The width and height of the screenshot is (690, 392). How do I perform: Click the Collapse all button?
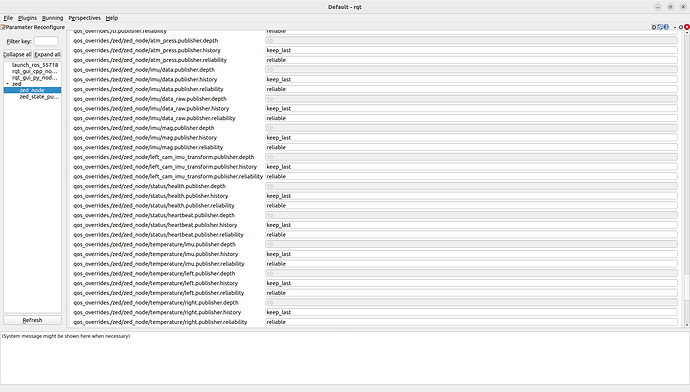pyautogui.click(x=17, y=54)
